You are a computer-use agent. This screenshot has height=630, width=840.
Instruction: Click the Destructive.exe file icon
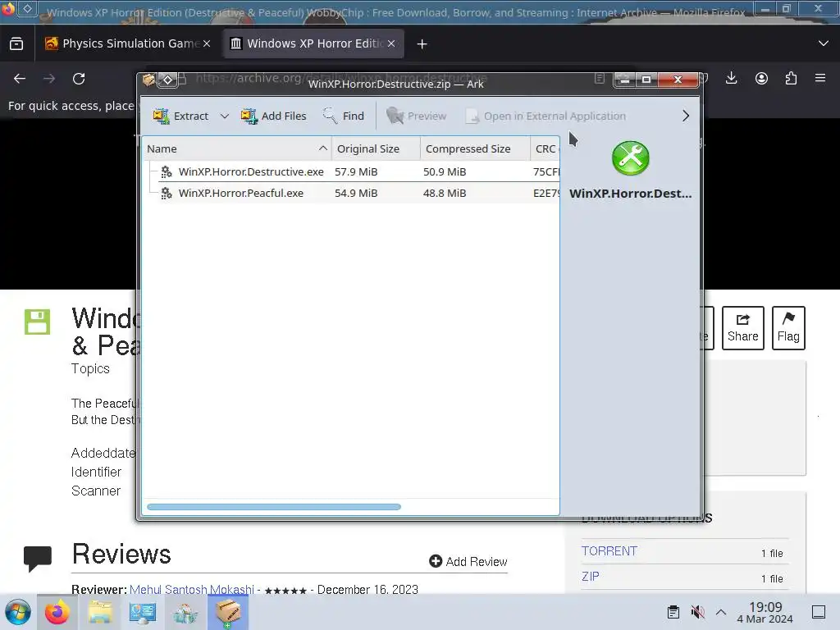coord(167,171)
